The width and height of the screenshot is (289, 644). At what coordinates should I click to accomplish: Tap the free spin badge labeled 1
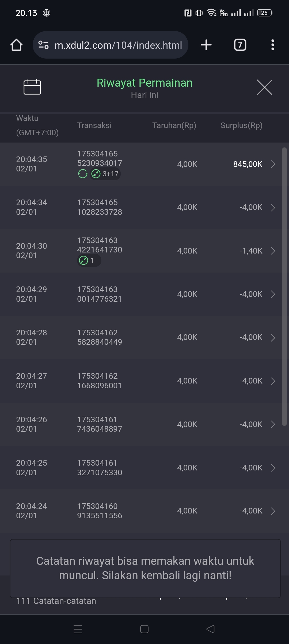(89, 260)
